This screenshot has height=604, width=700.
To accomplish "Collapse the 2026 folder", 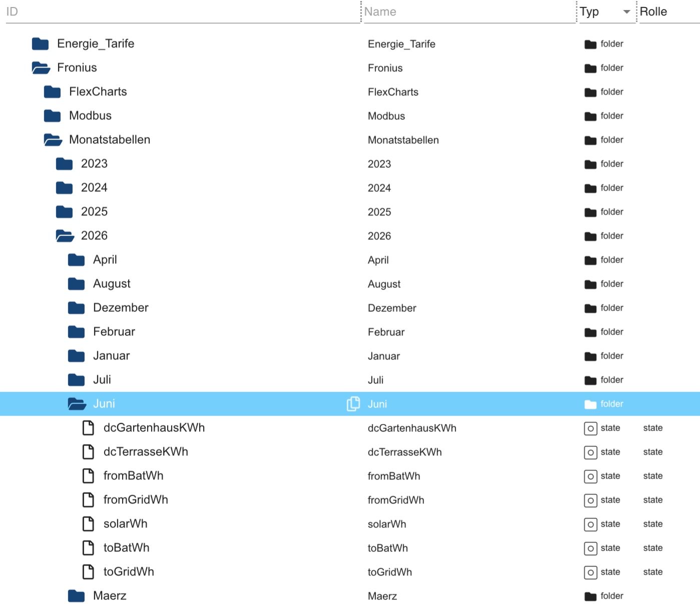I will pyautogui.click(x=65, y=235).
